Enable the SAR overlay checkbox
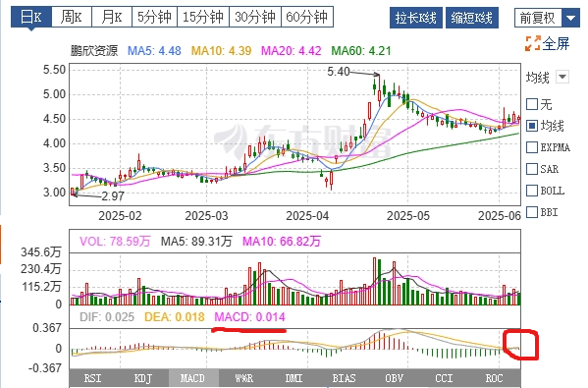This screenshot has height=388, width=588. [532, 169]
